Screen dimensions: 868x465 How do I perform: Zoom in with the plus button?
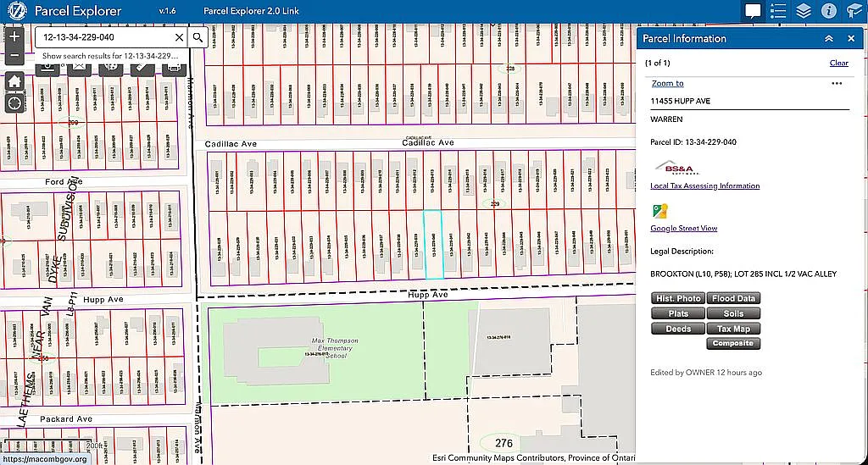14,36
